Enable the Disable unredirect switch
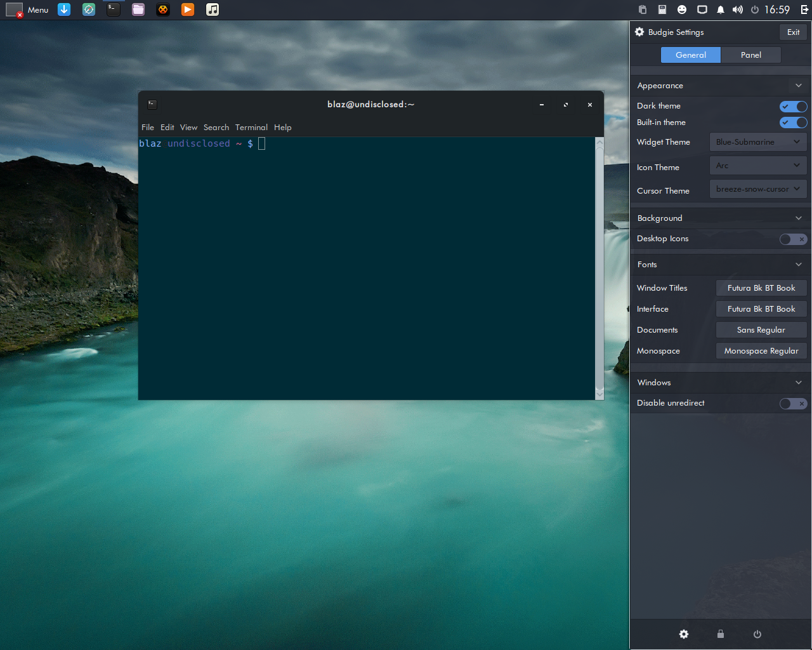The height and width of the screenshot is (650, 812). click(793, 403)
